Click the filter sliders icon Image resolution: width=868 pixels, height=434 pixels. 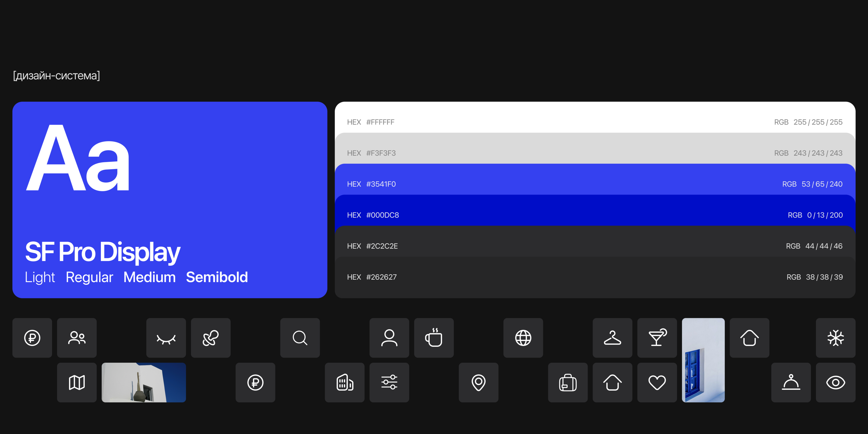(x=389, y=382)
